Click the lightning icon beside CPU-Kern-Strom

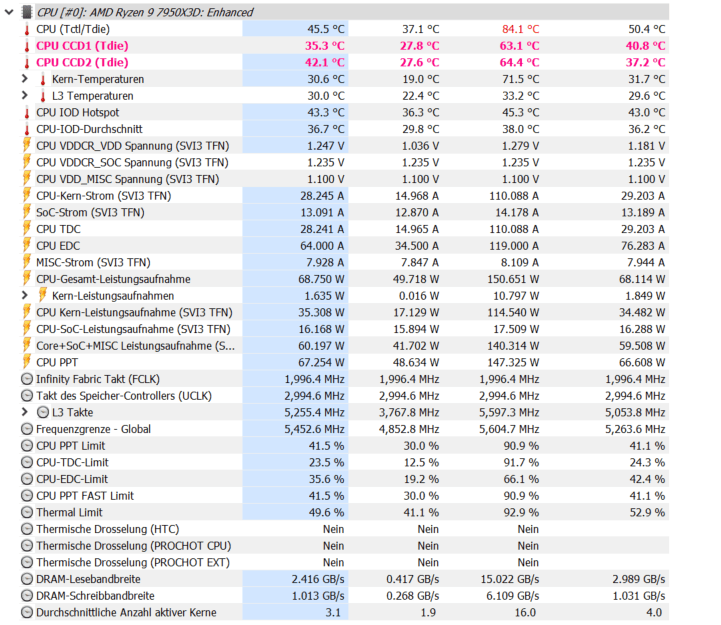point(27,195)
